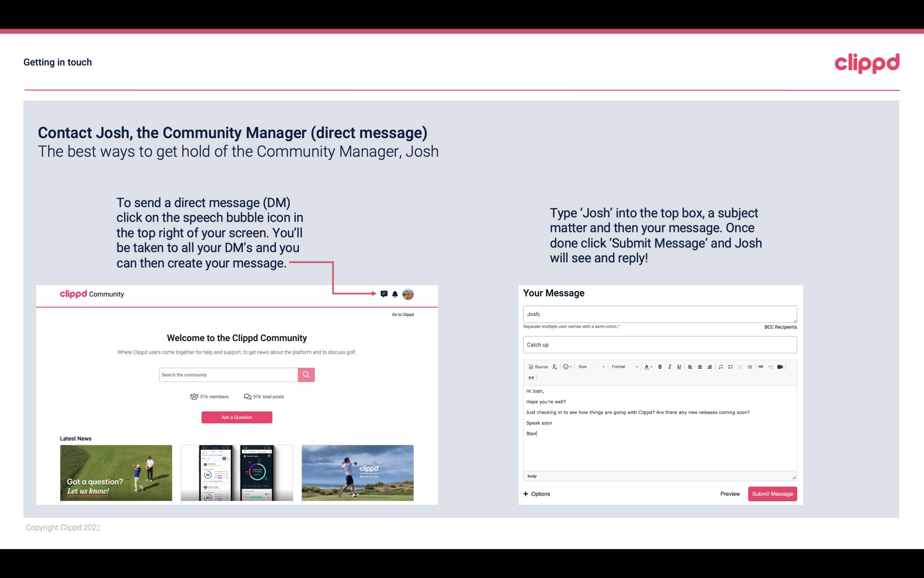Click the bold formatting B icon
The height and width of the screenshot is (578, 924).
click(x=659, y=366)
